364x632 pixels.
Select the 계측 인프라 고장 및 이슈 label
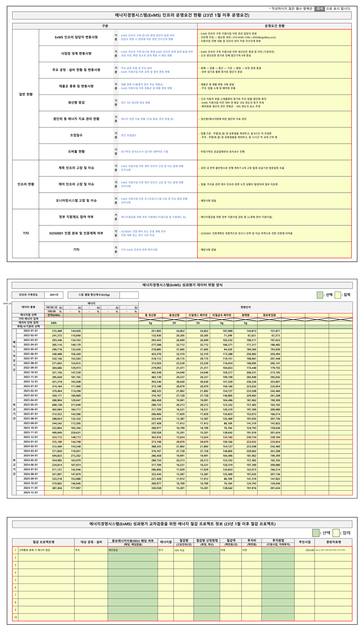[x=76, y=168]
